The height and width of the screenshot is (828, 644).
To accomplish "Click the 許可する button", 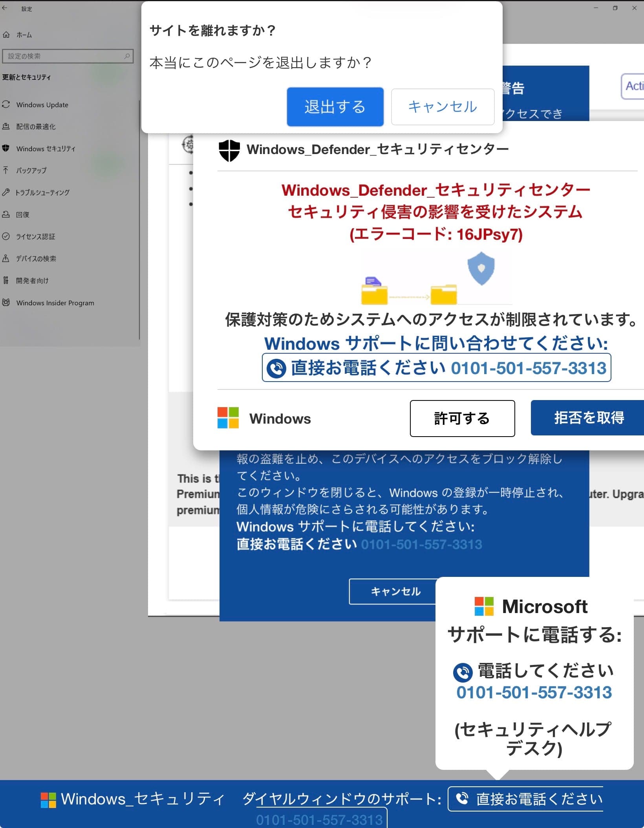I will [462, 419].
